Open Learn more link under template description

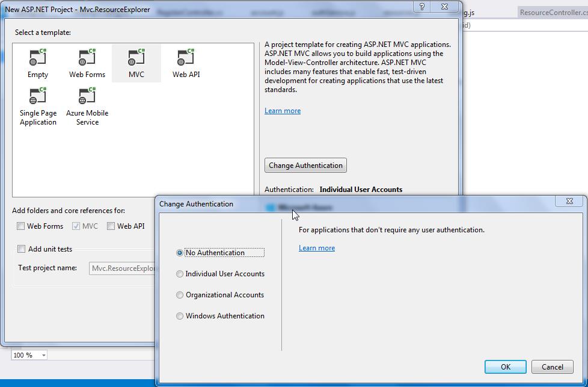click(x=283, y=111)
